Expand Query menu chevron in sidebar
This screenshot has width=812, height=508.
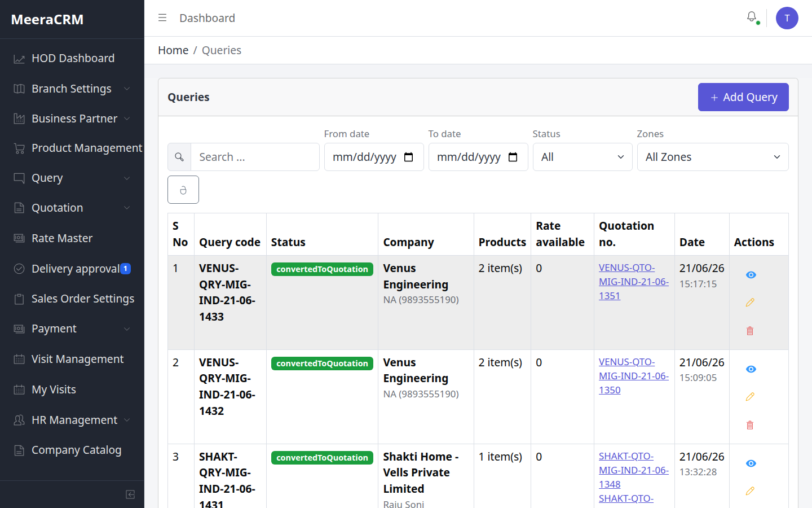click(127, 178)
